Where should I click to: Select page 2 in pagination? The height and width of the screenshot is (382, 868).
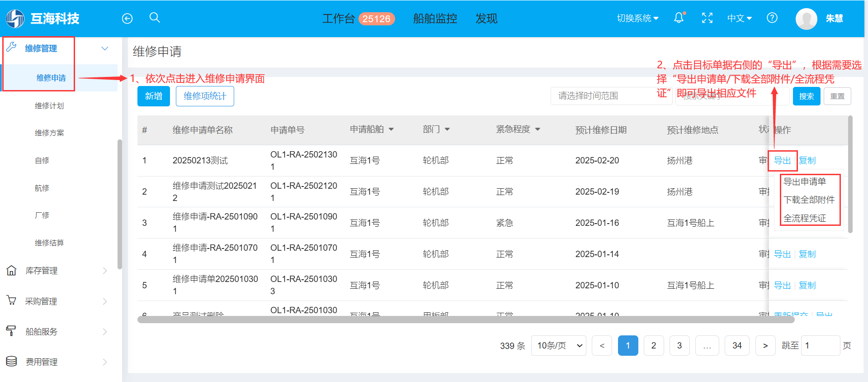[654, 346]
